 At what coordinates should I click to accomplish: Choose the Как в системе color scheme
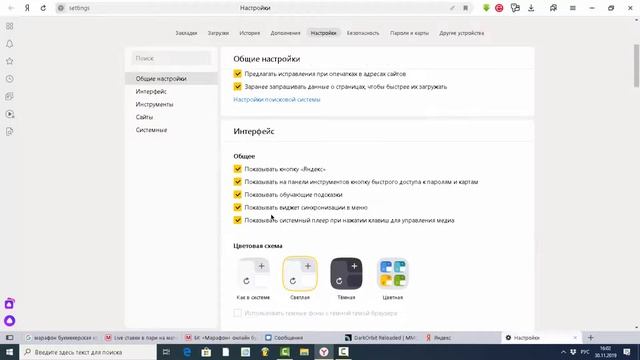coord(253,273)
